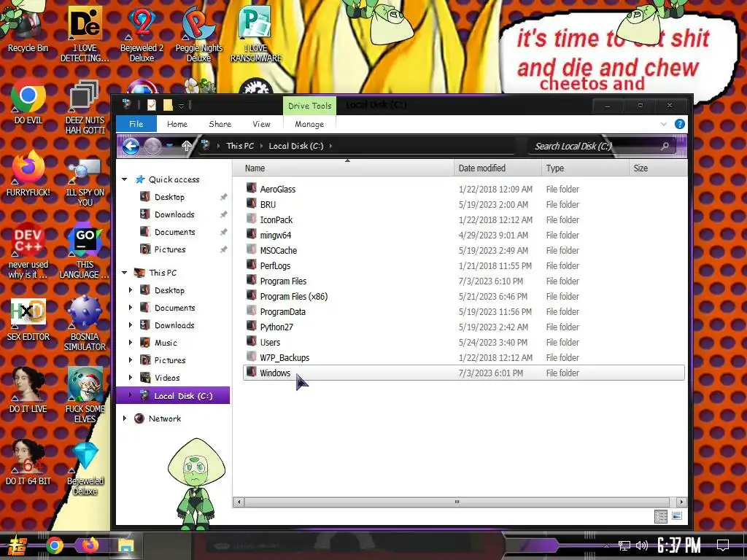
Task: Open the HxD hex editor shortcut
Action: 28,319
